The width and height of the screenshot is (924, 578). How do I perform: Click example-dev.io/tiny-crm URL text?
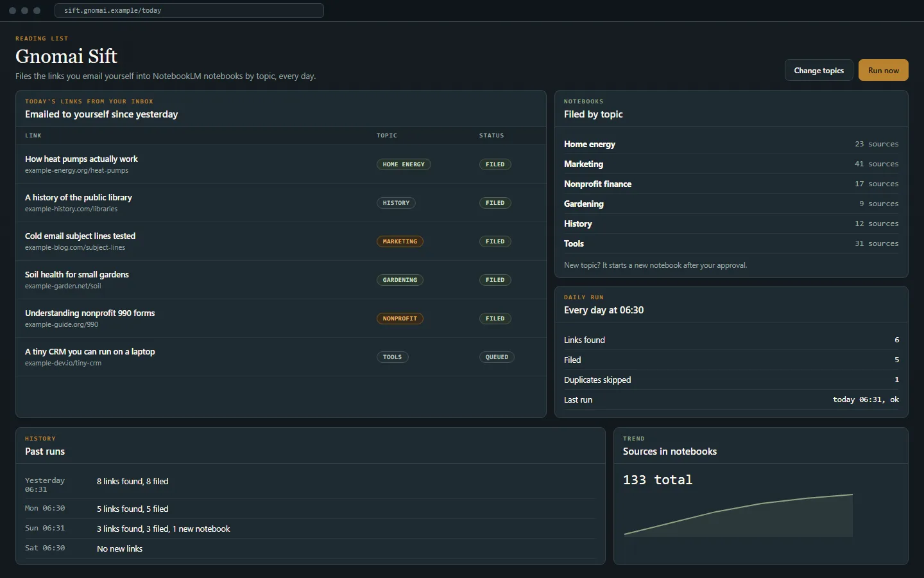[x=63, y=363]
